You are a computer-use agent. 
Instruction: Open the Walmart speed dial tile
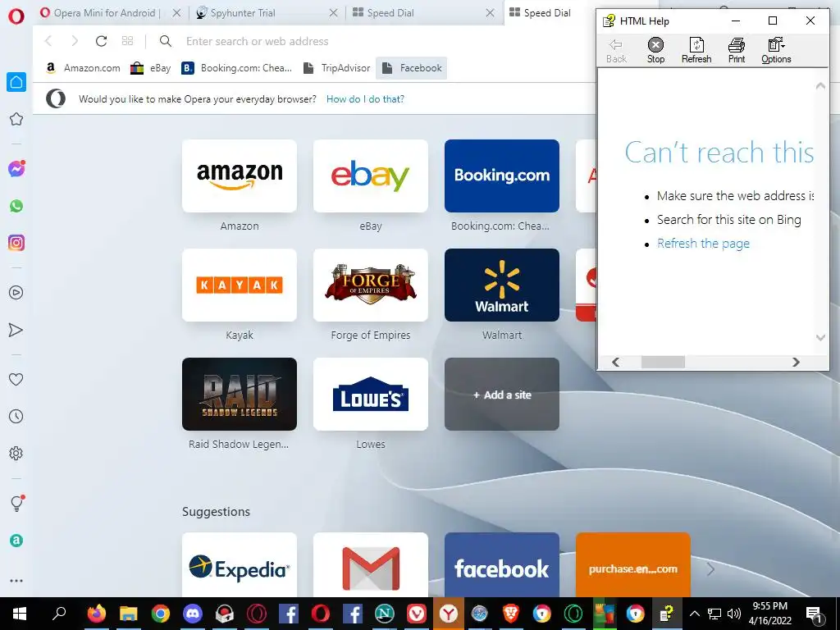[502, 285]
